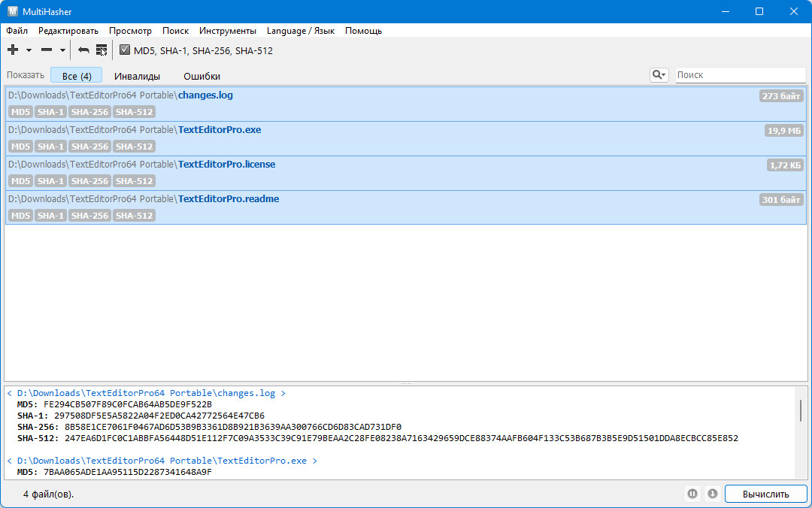Click the MultiHasher app icon in title bar

click(x=13, y=11)
